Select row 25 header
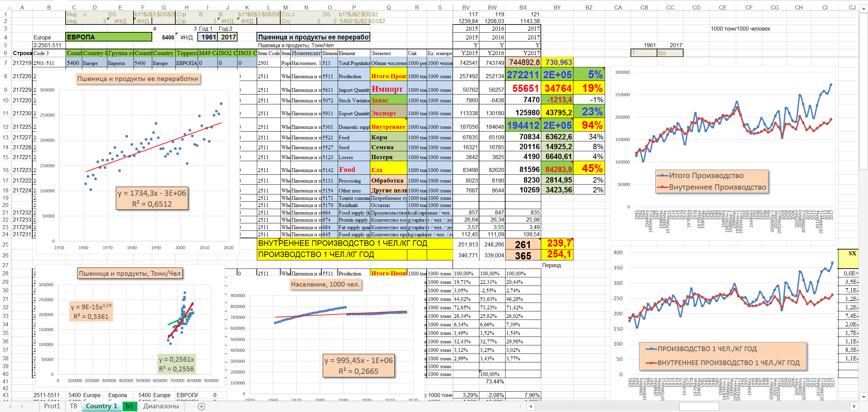The image size is (868, 412). [x=5, y=244]
